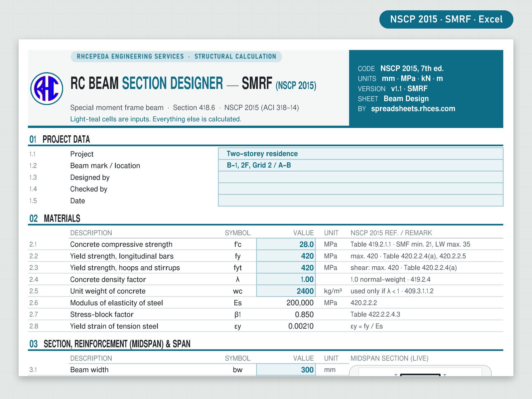The width and height of the screenshot is (532, 399).
Task: Click the empty Date input cell
Action: click(x=361, y=200)
